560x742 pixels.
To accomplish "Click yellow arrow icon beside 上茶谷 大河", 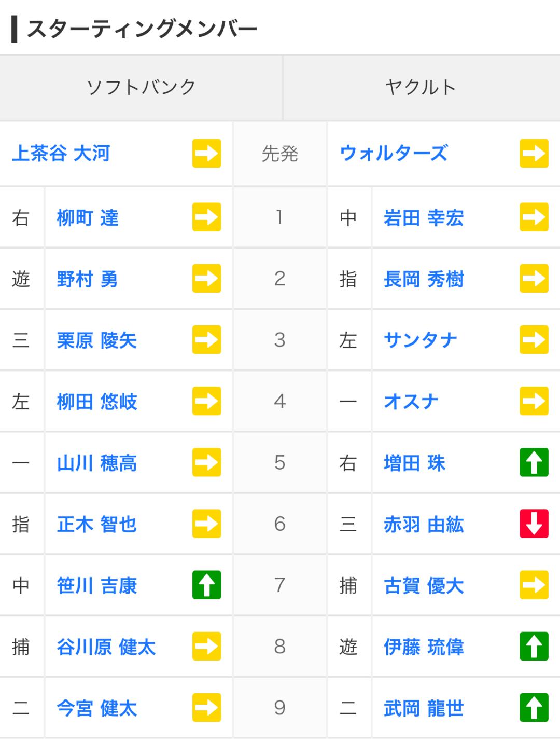I will pos(206,154).
